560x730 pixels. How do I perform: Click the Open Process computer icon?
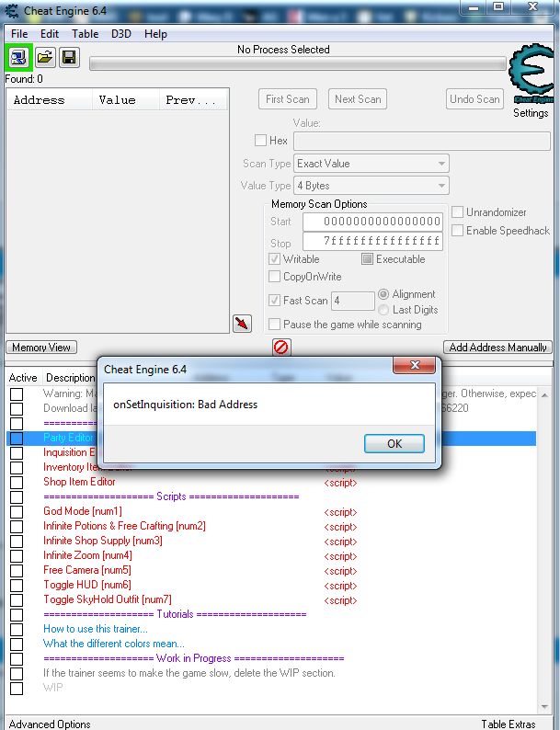(x=18, y=58)
